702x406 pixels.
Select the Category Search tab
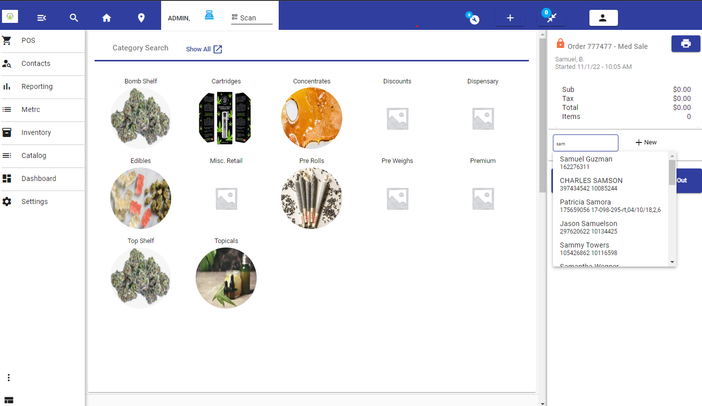(140, 47)
